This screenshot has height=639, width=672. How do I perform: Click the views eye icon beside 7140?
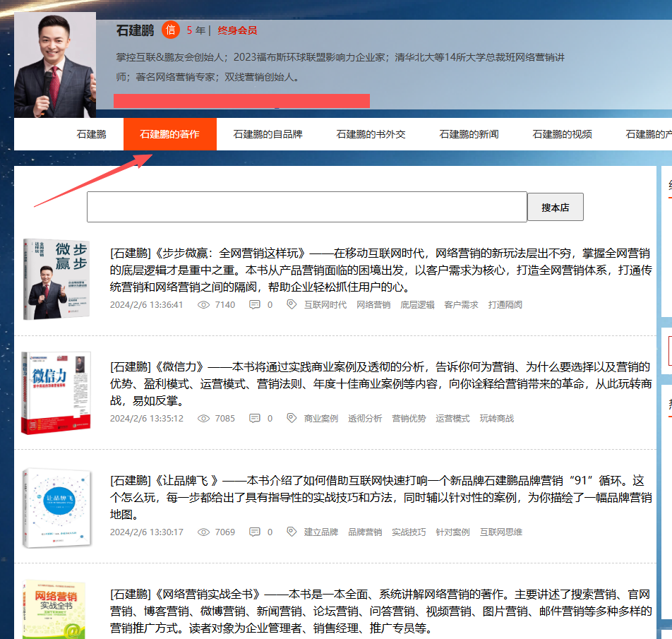click(x=203, y=305)
